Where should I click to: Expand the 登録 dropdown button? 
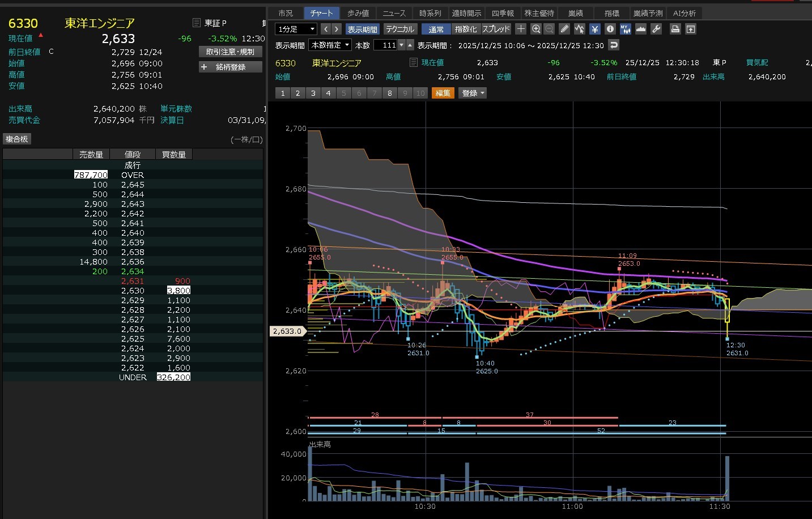coord(473,93)
